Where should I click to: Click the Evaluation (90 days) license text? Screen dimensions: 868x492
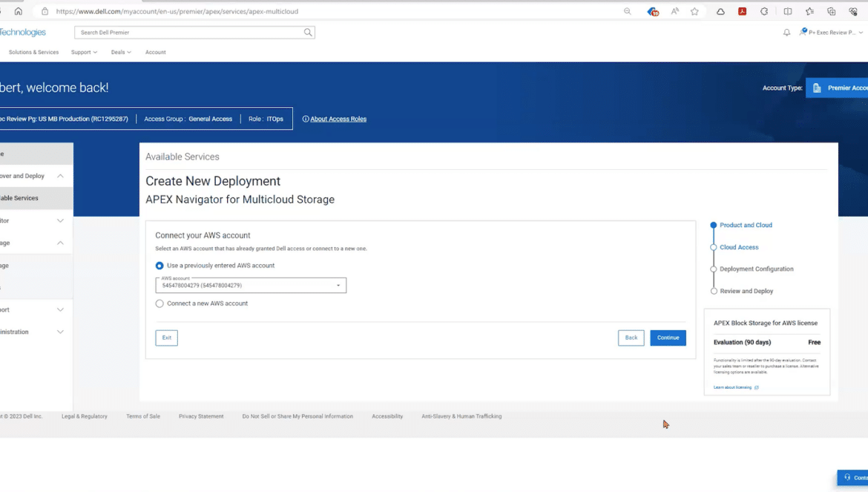[x=743, y=343]
